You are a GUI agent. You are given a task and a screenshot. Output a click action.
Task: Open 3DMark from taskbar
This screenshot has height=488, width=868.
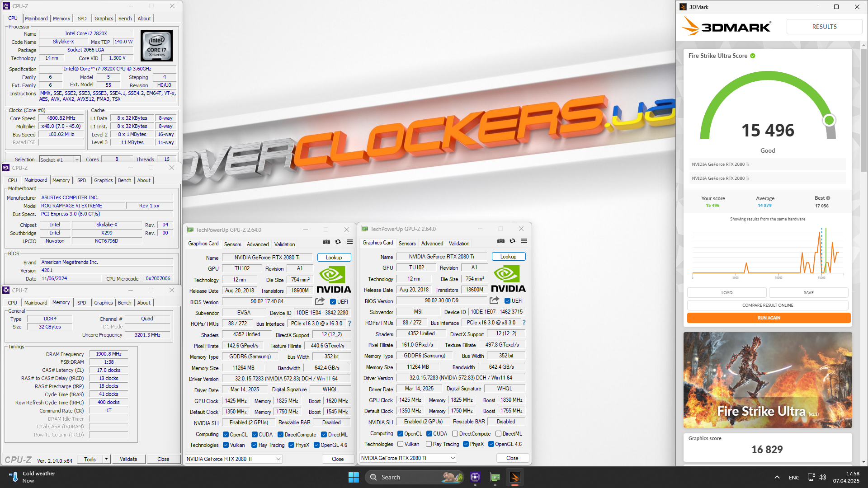[514, 477]
